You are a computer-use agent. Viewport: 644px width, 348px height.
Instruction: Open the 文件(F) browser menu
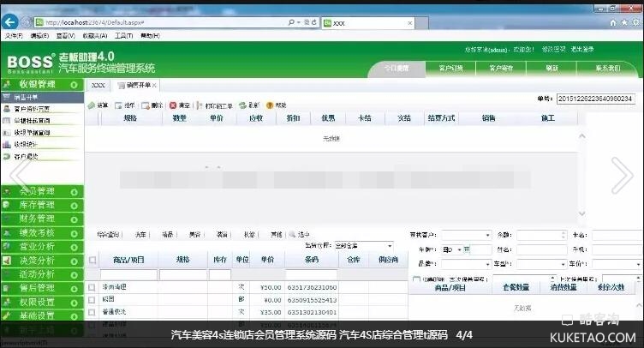pos(14,36)
